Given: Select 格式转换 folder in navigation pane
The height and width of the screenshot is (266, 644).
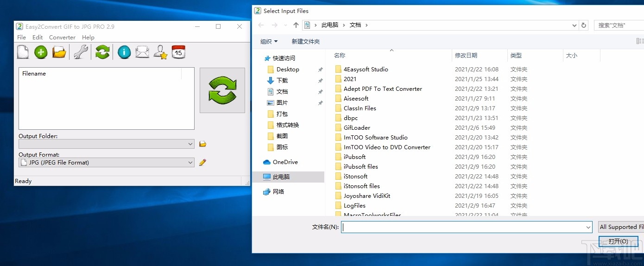Looking at the screenshot, I should (x=288, y=125).
